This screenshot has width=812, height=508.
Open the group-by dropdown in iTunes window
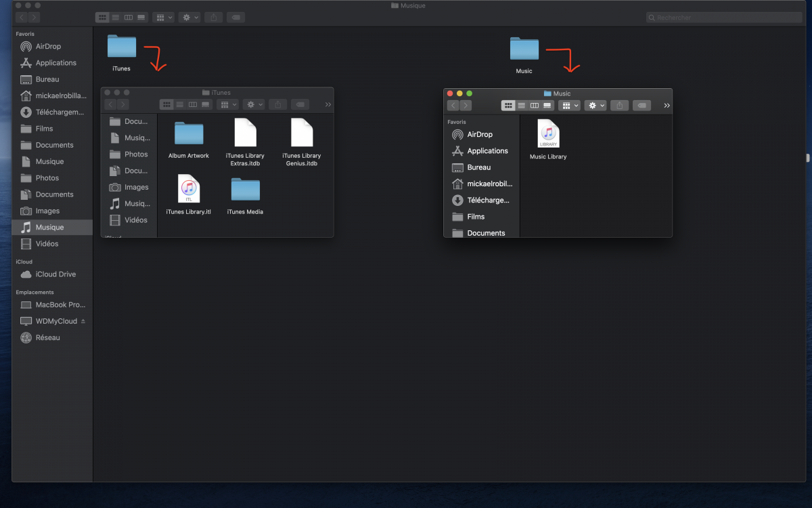click(x=227, y=104)
